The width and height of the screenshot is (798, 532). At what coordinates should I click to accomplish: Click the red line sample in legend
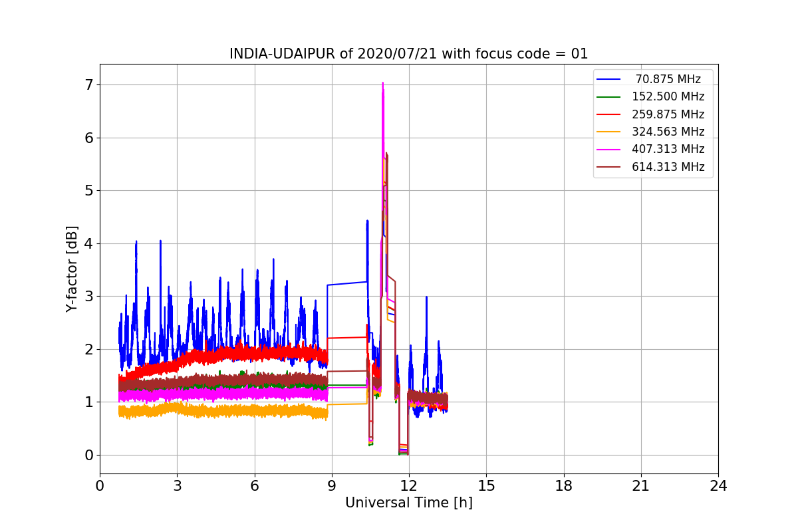coord(609,114)
